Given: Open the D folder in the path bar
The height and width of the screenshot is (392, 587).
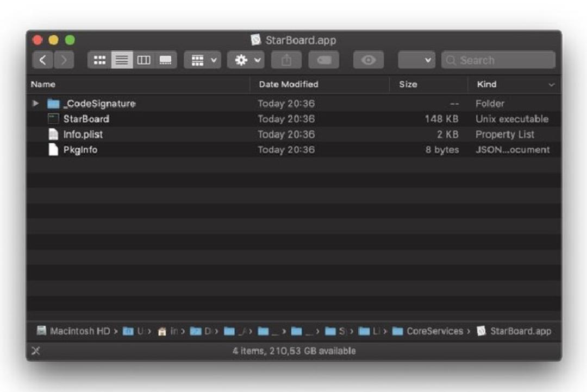Looking at the screenshot, I should click(201, 331).
